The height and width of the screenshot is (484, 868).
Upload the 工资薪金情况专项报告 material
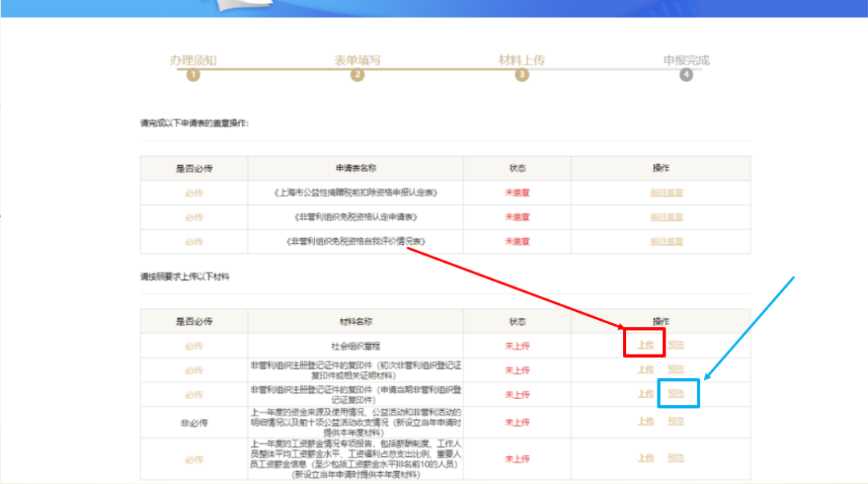(x=645, y=458)
